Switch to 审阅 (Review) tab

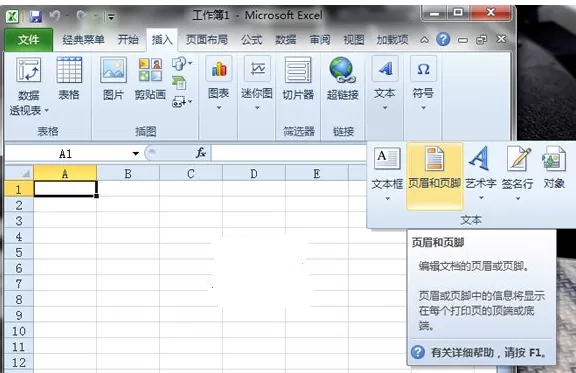[320, 40]
